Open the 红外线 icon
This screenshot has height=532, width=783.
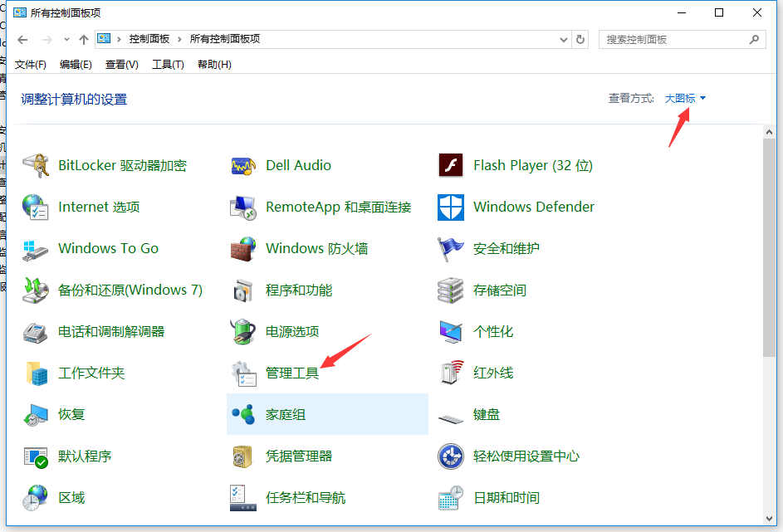451,373
